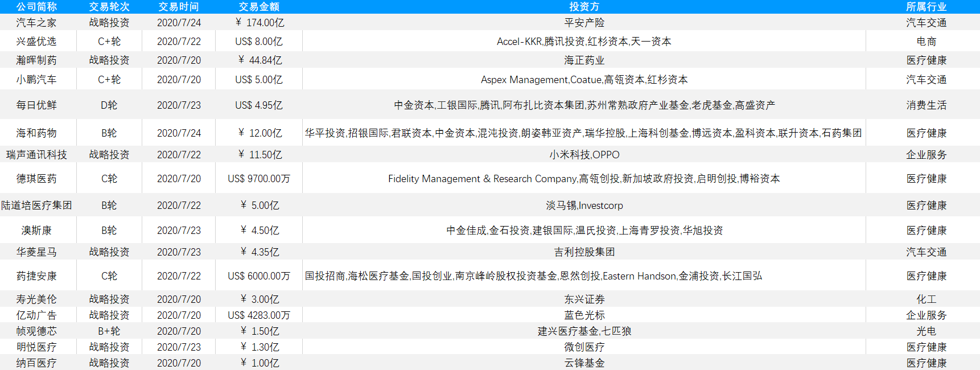
Task: Select the 微创医疗 investor cell
Action: click(x=584, y=347)
